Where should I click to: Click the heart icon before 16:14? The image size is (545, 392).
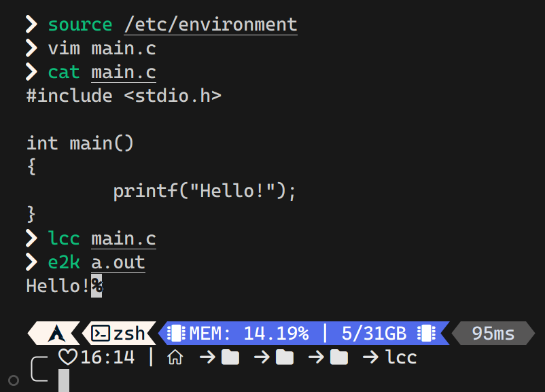point(68,357)
